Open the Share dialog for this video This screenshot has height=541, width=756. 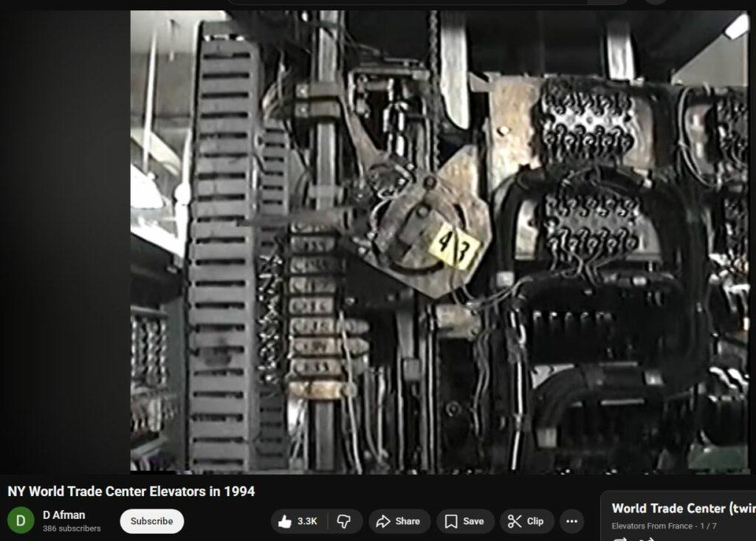coord(398,521)
